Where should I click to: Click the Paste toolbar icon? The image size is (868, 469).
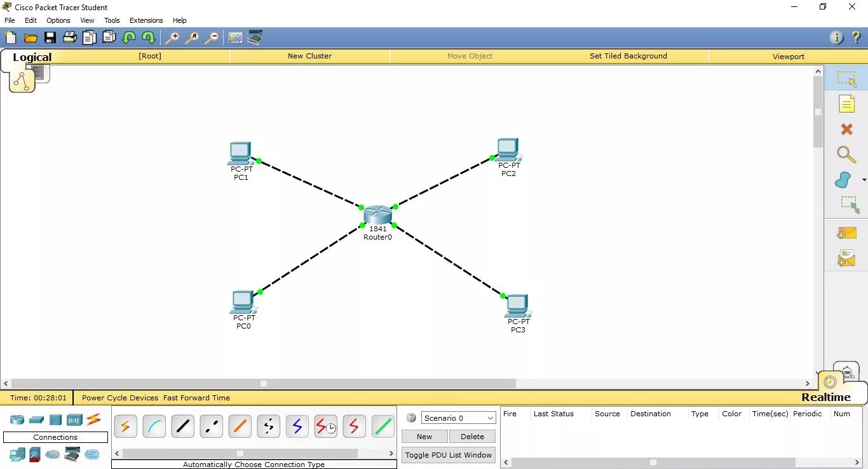[x=109, y=37]
